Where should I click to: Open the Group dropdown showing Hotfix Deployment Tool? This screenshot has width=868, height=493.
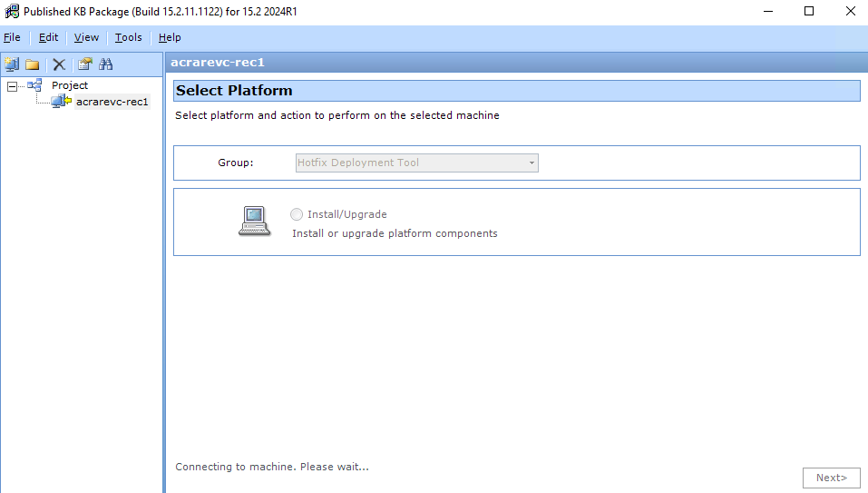tap(417, 163)
